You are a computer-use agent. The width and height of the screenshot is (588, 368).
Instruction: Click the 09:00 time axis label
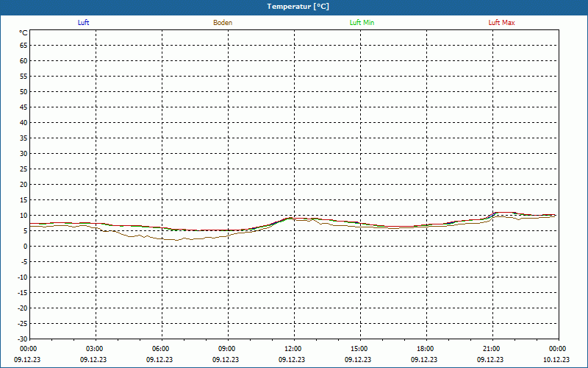pos(226,349)
